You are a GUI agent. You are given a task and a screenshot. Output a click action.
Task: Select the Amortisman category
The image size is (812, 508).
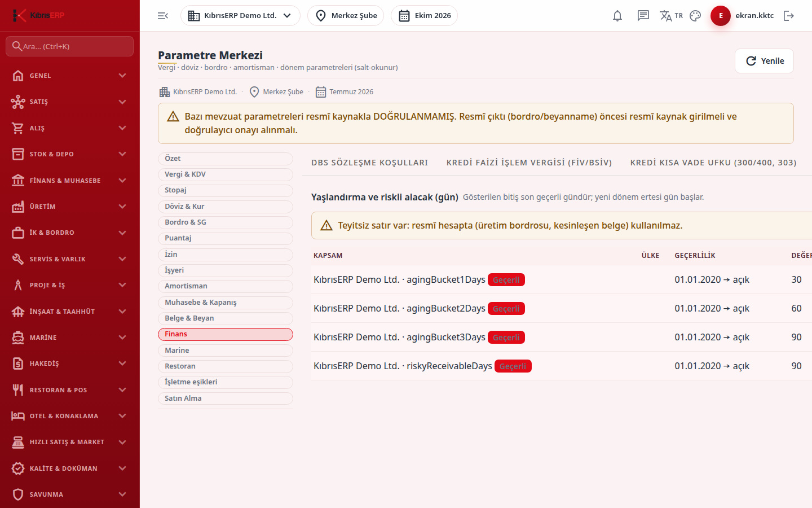226,286
